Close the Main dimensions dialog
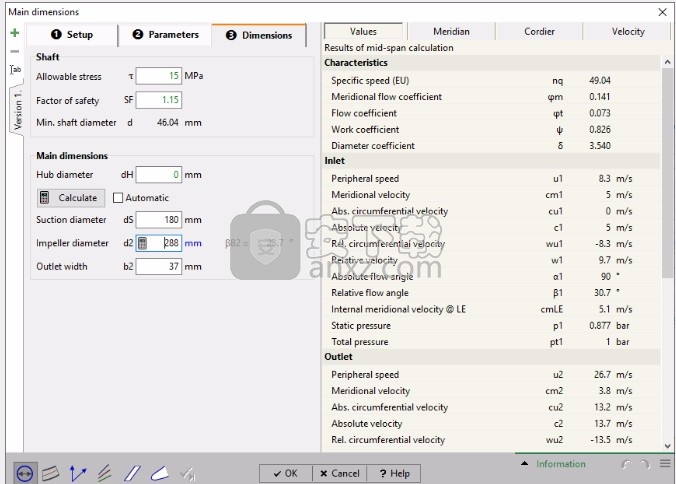The image size is (676, 484). point(663,12)
